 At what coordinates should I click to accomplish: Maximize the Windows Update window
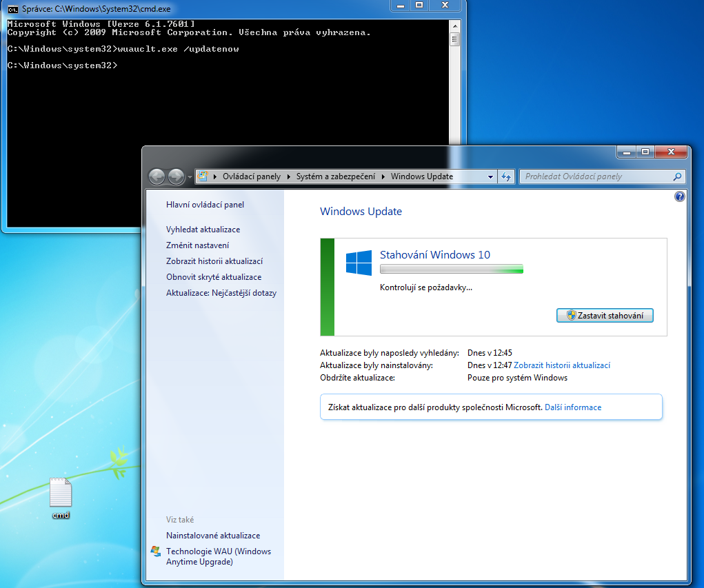(x=645, y=152)
